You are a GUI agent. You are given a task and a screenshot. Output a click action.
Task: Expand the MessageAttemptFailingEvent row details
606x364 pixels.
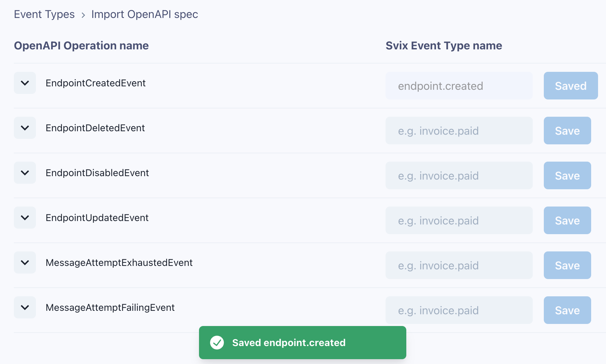coord(25,307)
